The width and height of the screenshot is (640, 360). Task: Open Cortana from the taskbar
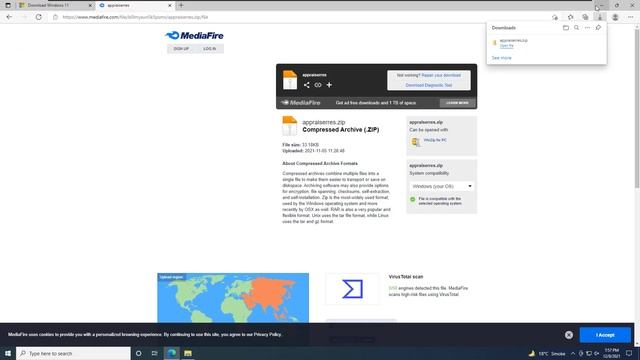click(x=138, y=353)
